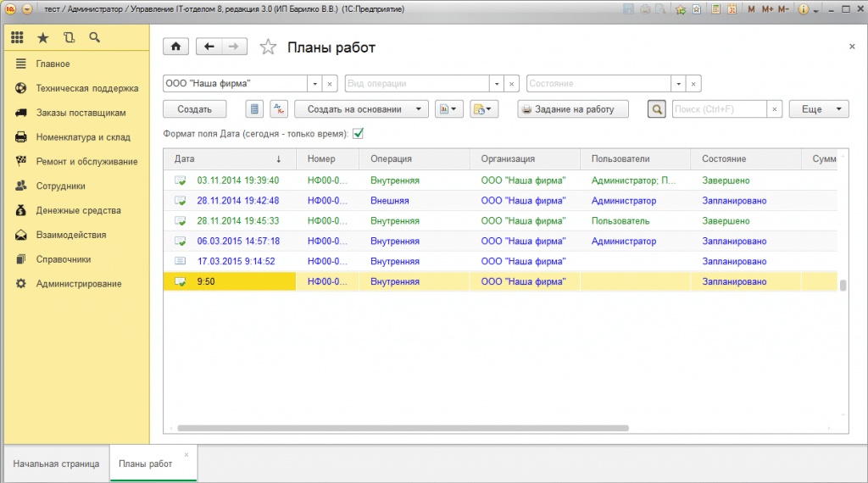Open the sidebar search magnifier
The height and width of the screenshot is (483, 868).
point(95,37)
